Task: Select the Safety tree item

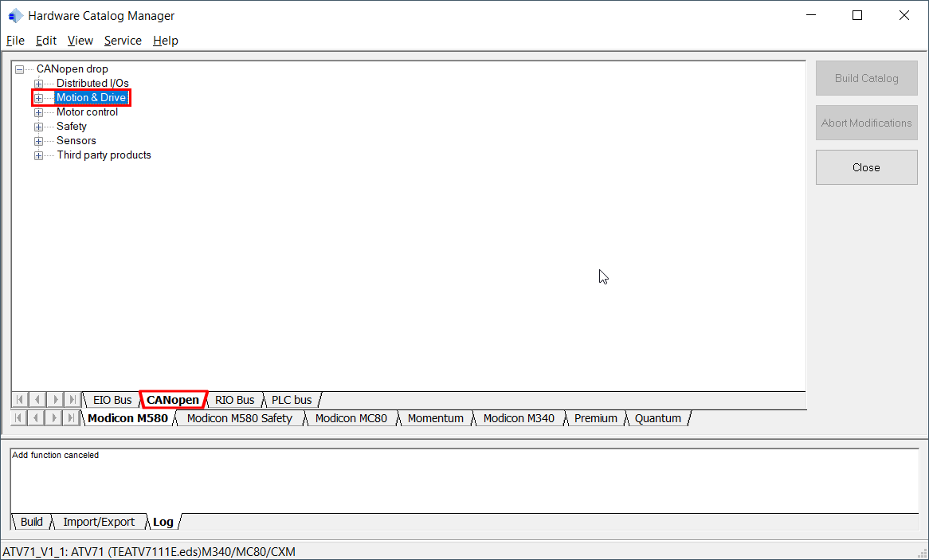Action: [x=72, y=126]
